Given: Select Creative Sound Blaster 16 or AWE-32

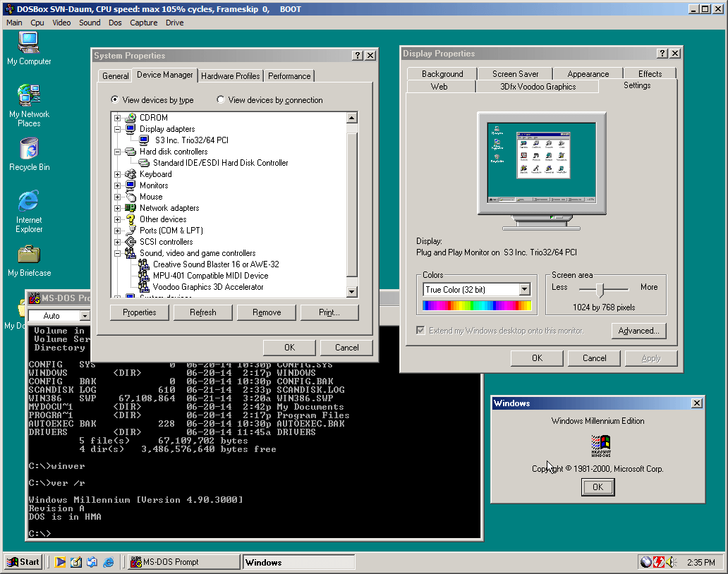Looking at the screenshot, I should (x=216, y=264).
